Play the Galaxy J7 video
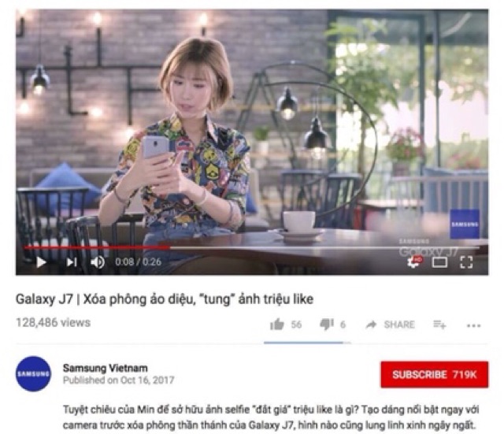Viewport: 504px width, 434px height. (x=41, y=262)
